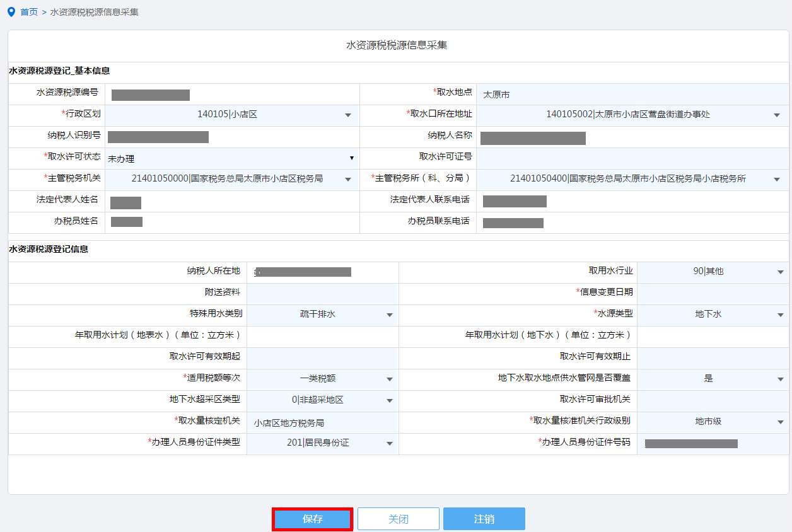
Task: Click the 关闭 button
Action: pyautogui.click(x=399, y=519)
